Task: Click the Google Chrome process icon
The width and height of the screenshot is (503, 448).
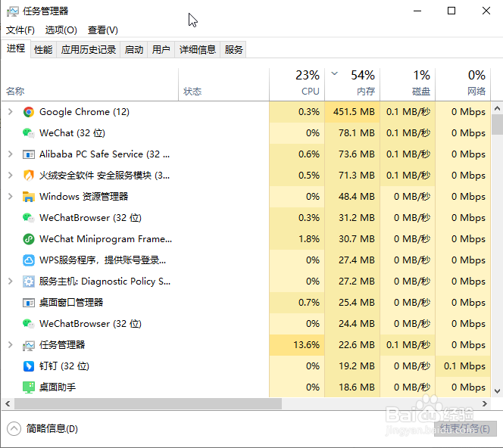Action: (x=29, y=112)
